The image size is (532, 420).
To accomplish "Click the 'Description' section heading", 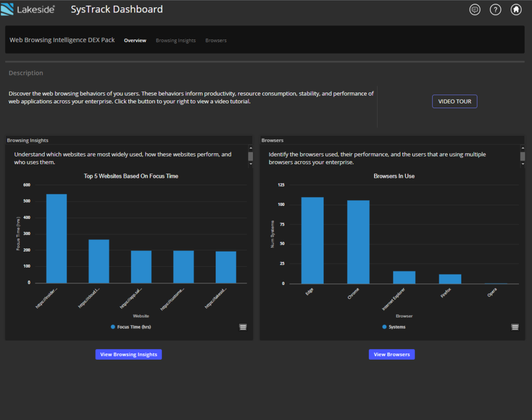I will pos(26,73).
